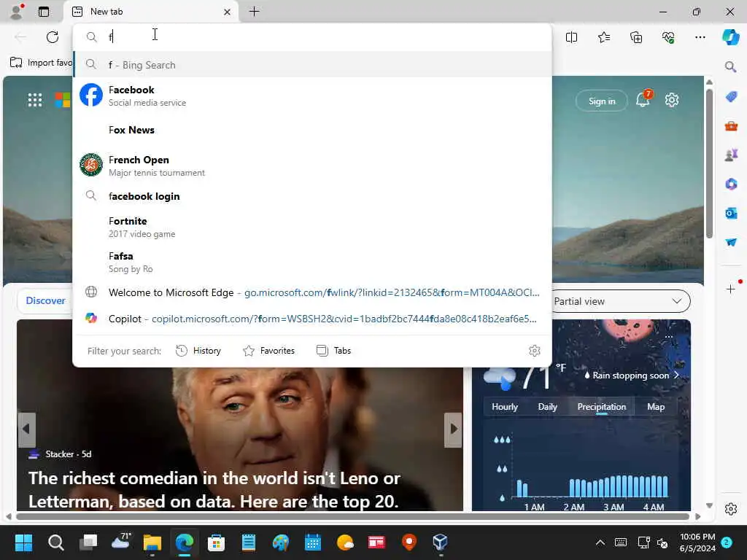Open richest comedian news headline
Screen dimensions: 747x560
(214, 489)
